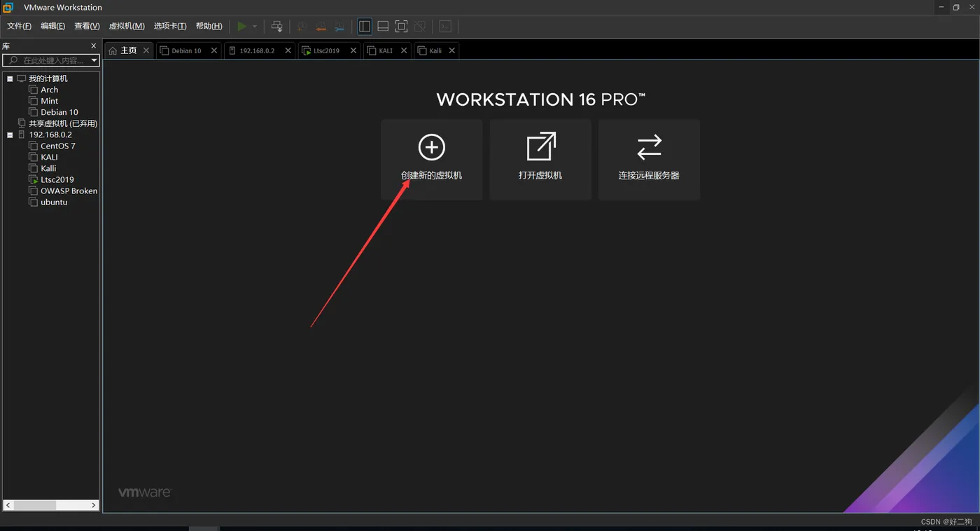
Task: Close the Debian 10 tab
Action: 214,50
